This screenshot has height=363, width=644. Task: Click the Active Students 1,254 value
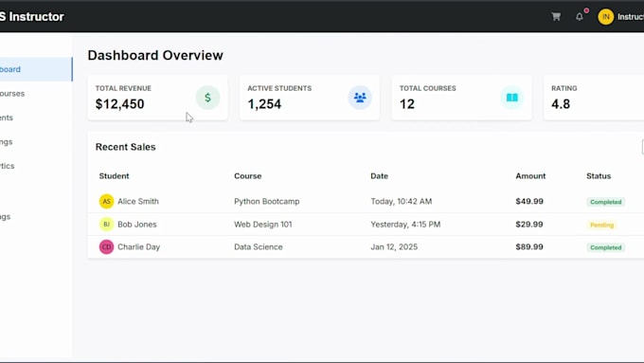click(264, 104)
